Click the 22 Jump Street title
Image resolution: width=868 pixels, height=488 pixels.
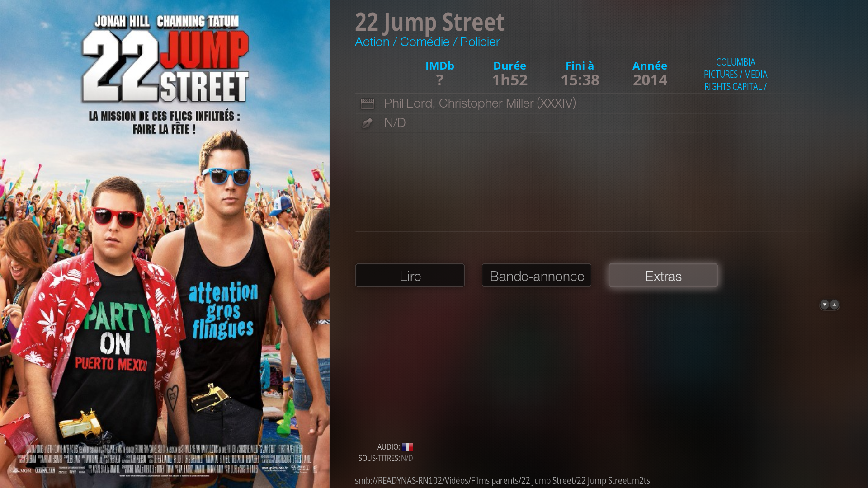point(429,21)
